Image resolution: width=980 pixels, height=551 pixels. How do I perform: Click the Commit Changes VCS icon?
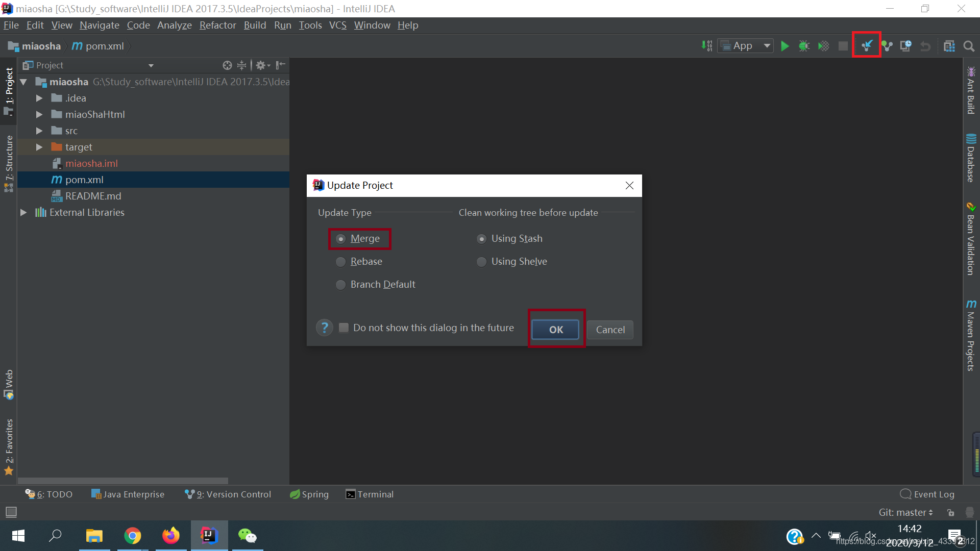coord(887,46)
